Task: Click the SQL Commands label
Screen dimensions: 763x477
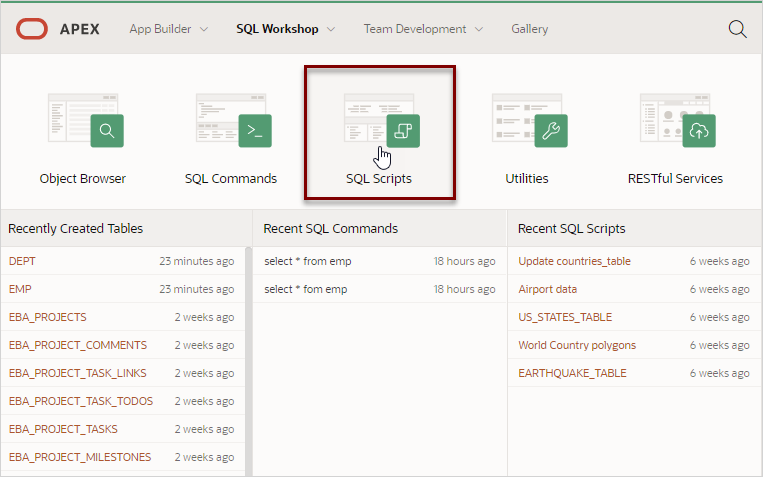Action: [231, 179]
